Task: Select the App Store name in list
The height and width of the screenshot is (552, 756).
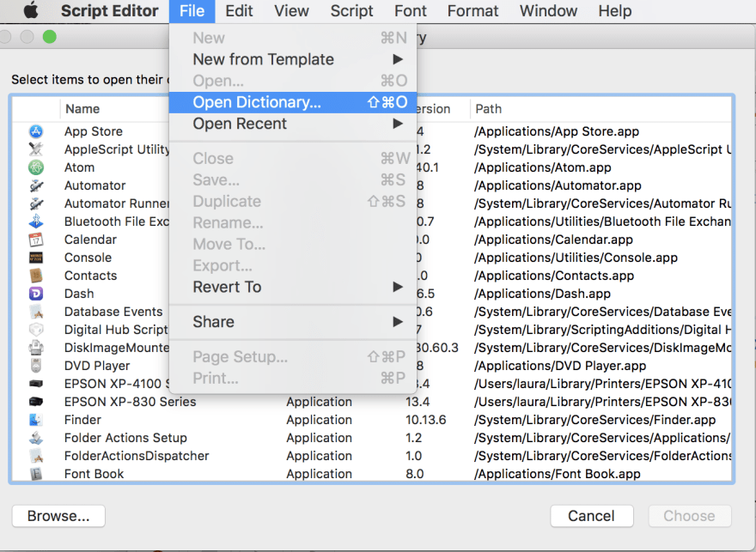Action: pyautogui.click(x=94, y=131)
